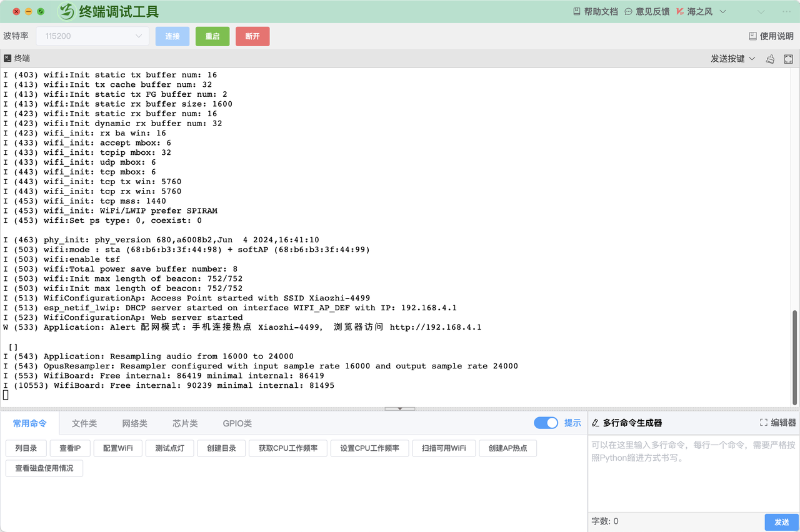The image size is (800, 532).
Task: Open 意见反馈 feedback
Action: 647,11
